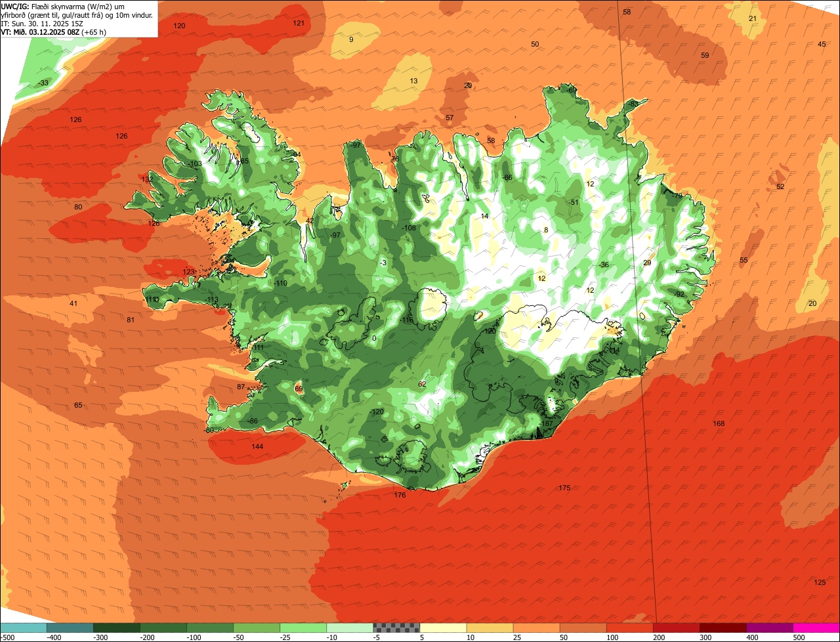Click the flux value '-92' in the Eastfjords

pos(679,294)
